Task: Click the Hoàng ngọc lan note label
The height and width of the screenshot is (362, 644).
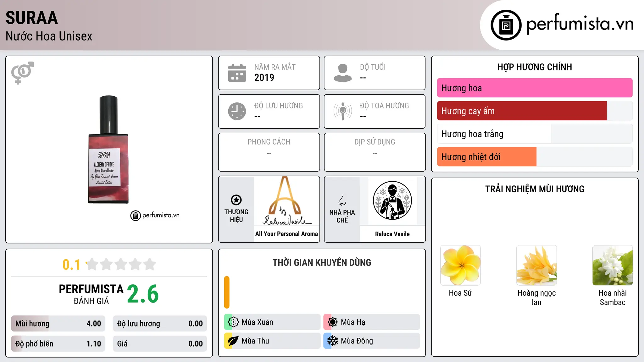Action: (536, 298)
